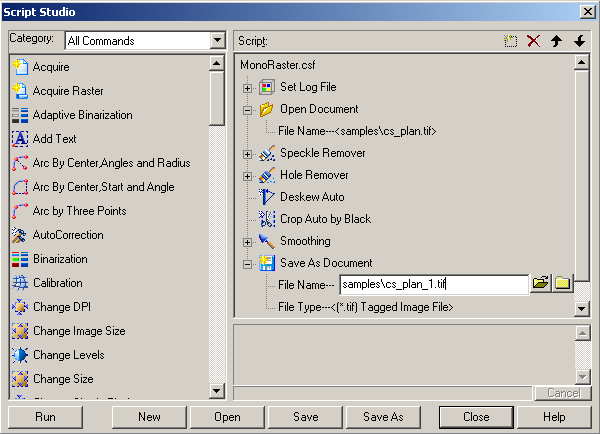
Task: Click in the File Name text field
Action: 434,285
